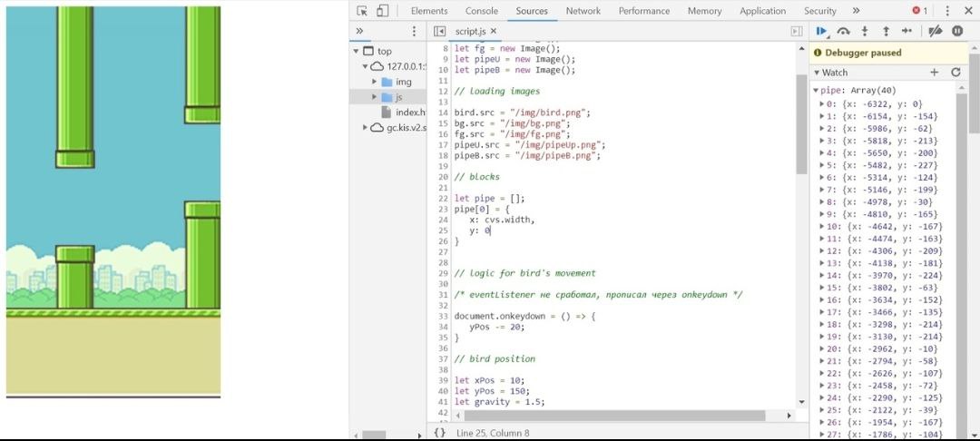
Task: Expand the gc.kis.v2 origin node
Action: (x=365, y=127)
